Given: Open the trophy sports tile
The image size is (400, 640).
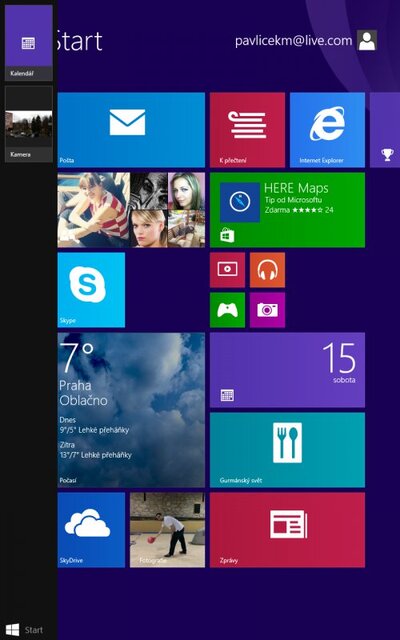Looking at the screenshot, I should coord(385,130).
